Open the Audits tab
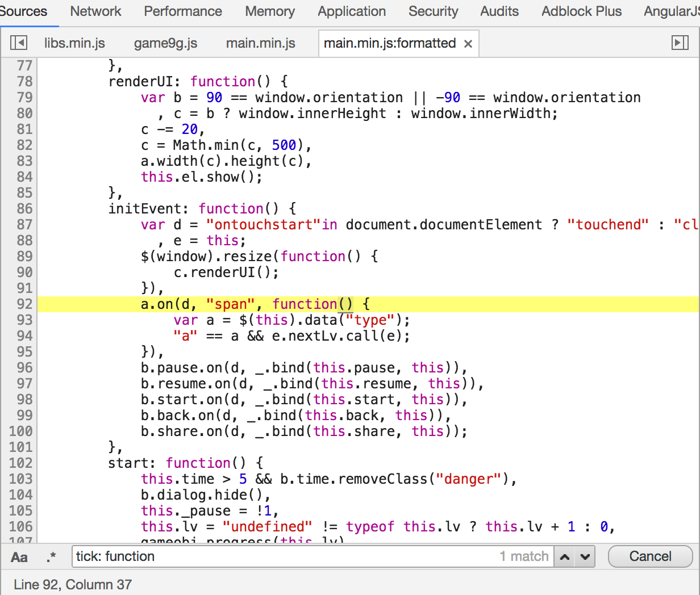This screenshot has height=595, width=700. (499, 11)
